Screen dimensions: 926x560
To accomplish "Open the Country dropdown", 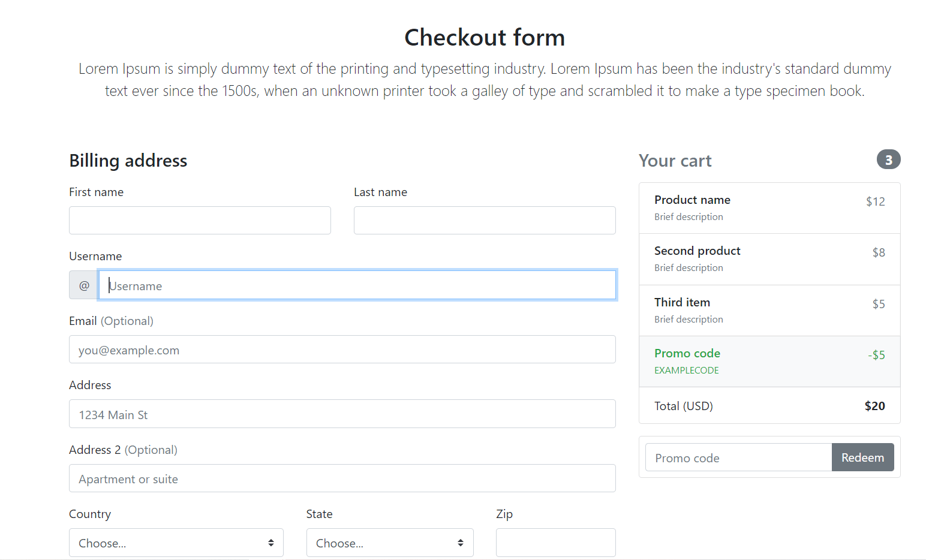I will [x=176, y=543].
